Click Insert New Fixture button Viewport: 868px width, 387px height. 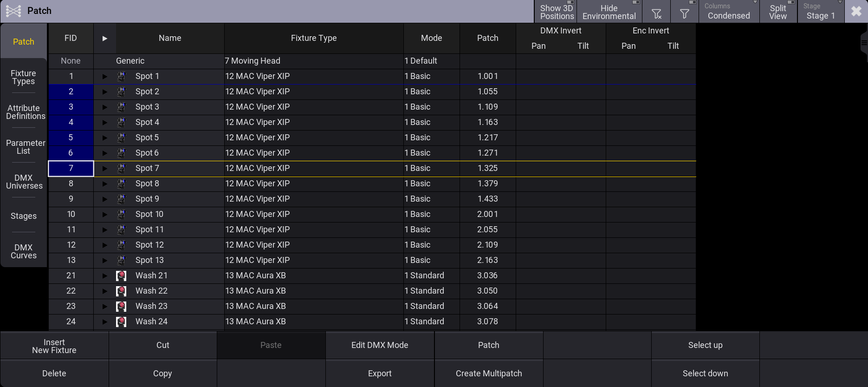coord(54,346)
